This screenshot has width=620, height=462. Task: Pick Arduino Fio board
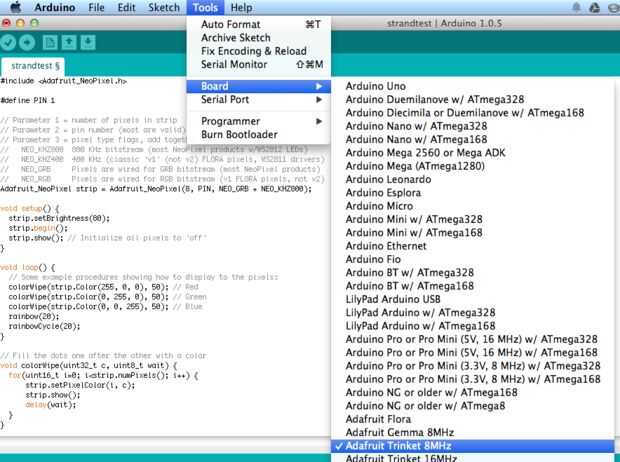point(473,259)
